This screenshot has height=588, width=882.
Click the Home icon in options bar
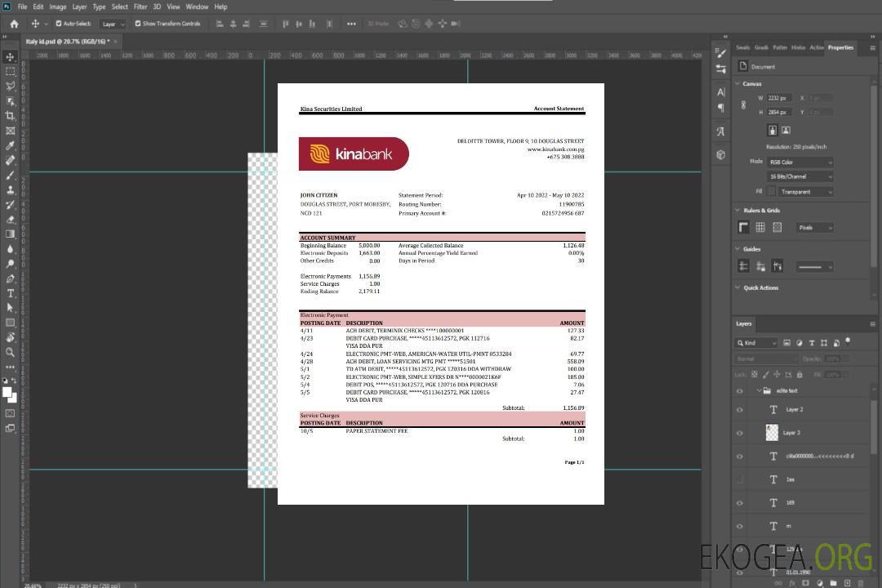(x=14, y=24)
